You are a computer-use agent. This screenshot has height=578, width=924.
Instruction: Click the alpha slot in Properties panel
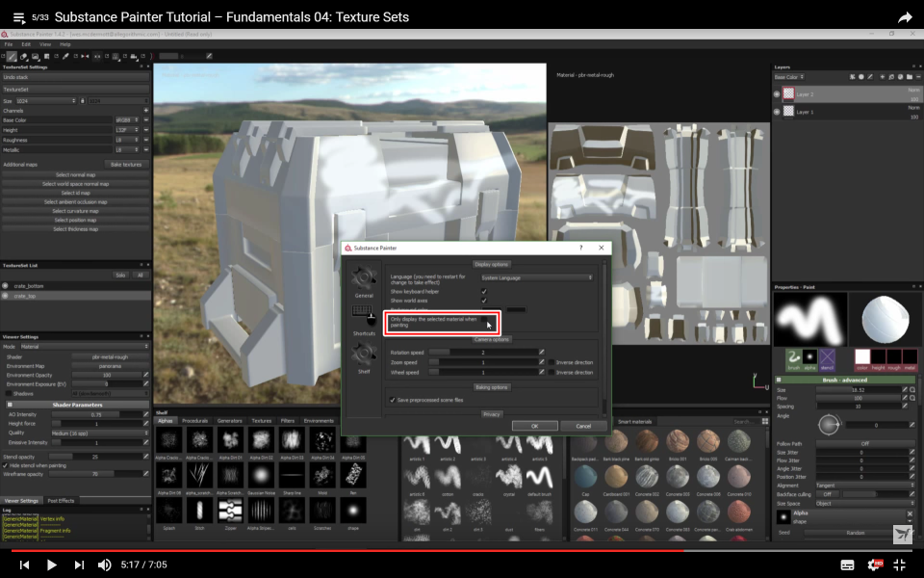pos(809,358)
